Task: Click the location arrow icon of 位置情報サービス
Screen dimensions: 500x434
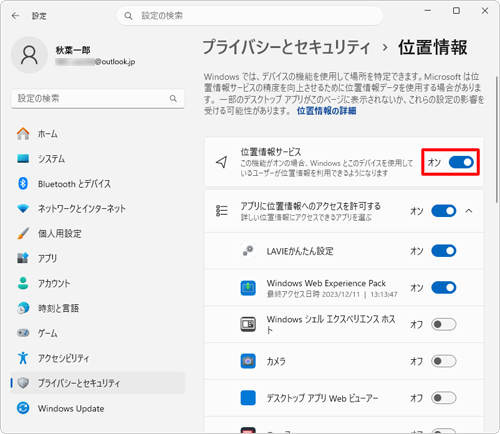Action: point(222,162)
